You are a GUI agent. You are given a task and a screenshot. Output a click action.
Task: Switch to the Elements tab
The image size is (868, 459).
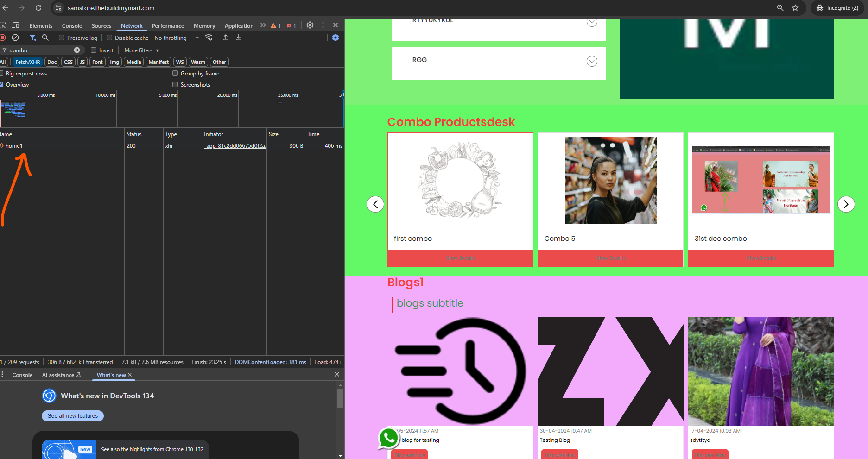[41, 26]
